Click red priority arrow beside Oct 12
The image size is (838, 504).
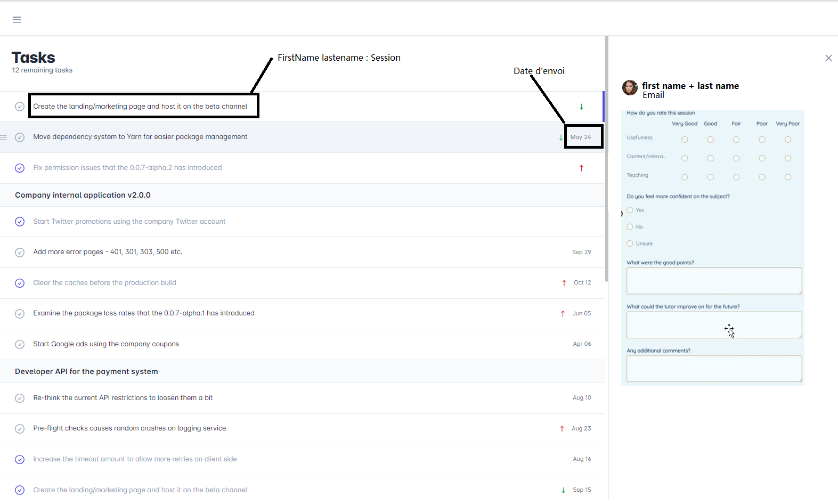(564, 283)
